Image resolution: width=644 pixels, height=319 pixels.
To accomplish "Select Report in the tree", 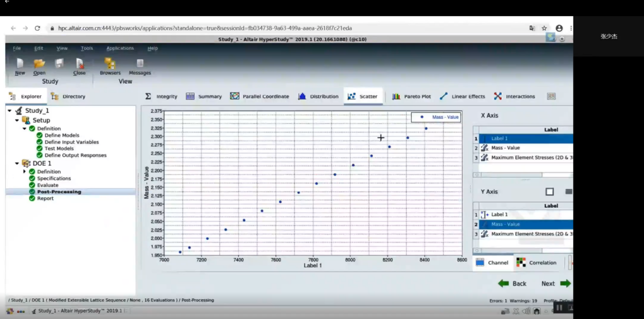I will click(x=45, y=198).
